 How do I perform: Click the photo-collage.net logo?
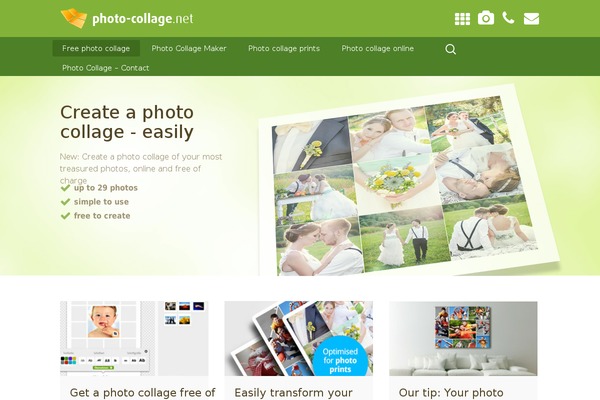click(x=127, y=18)
